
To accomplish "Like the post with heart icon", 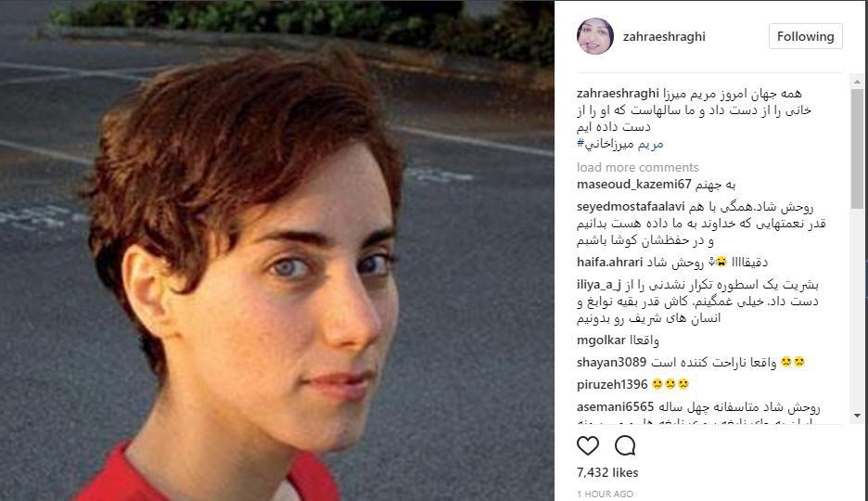I will pyautogui.click(x=587, y=445).
